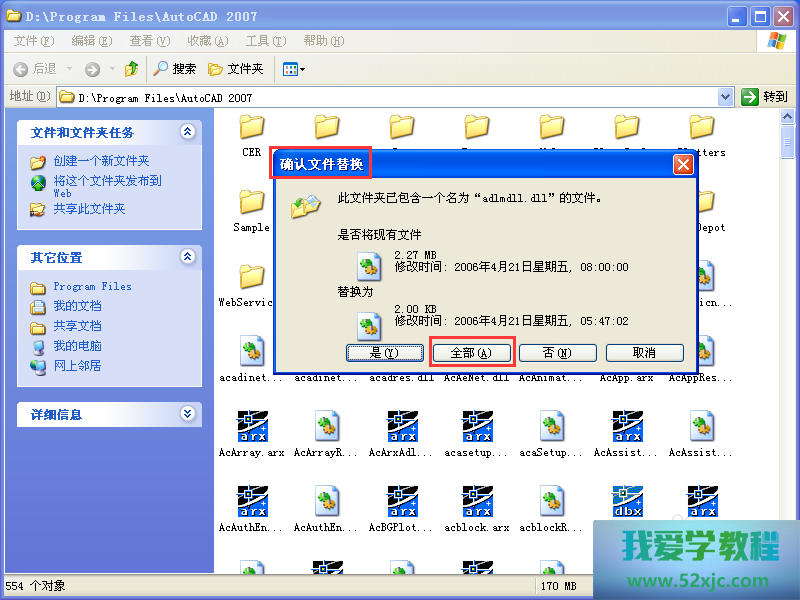Click the Search (搜索) toolbar button
800x600 pixels.
[x=175, y=69]
